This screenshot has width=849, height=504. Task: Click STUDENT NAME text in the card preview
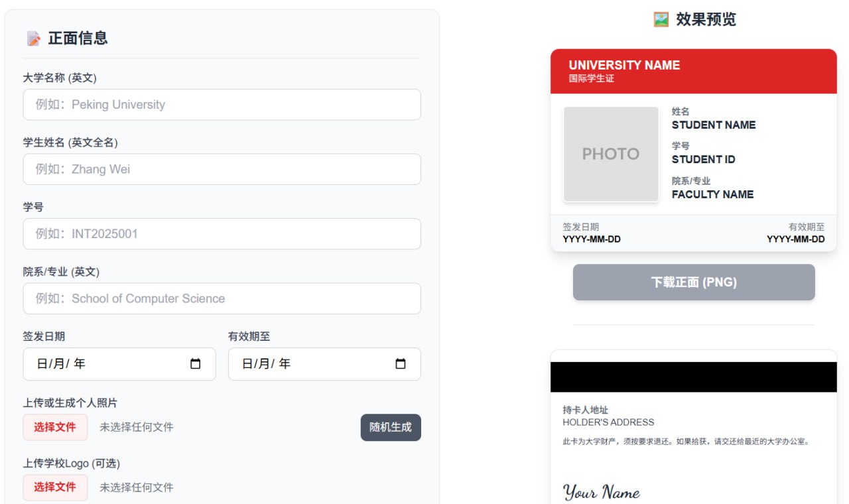click(713, 125)
